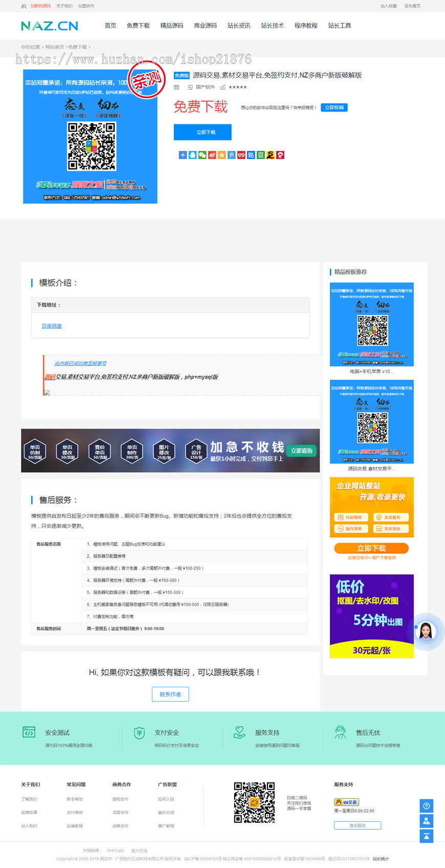This screenshot has height=868, width=445.
Task: Share to Renren red icon
Action: (241, 155)
